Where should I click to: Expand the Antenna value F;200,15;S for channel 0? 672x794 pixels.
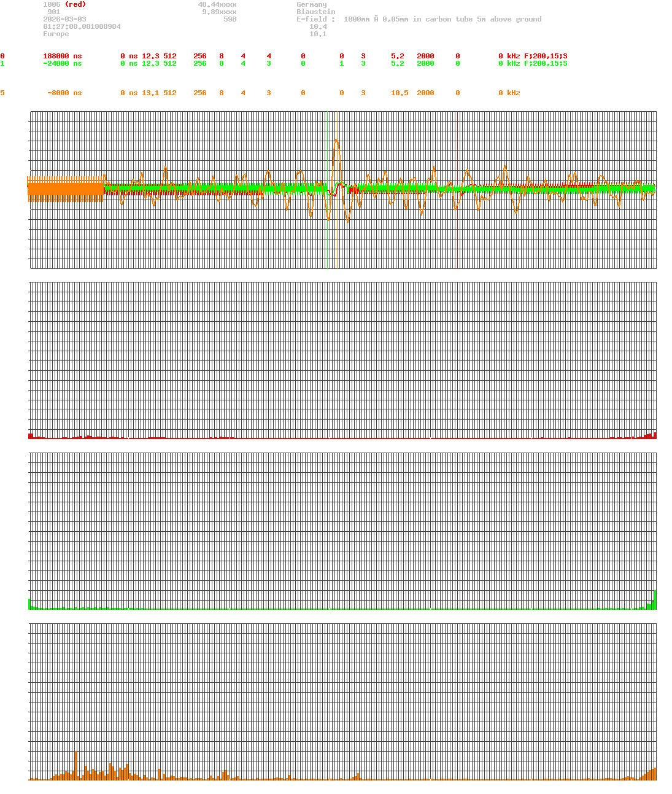(x=546, y=56)
